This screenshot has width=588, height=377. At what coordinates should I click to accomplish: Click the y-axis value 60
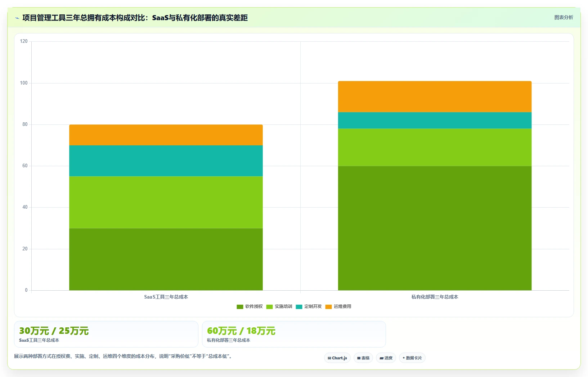point(25,166)
